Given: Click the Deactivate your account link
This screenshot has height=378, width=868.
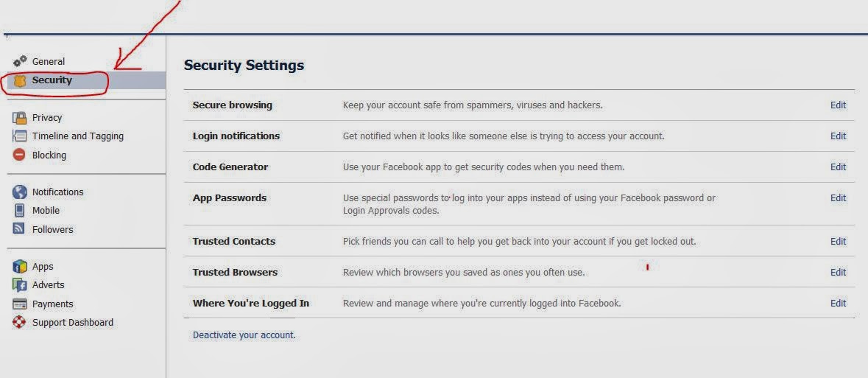Looking at the screenshot, I should 244,335.
